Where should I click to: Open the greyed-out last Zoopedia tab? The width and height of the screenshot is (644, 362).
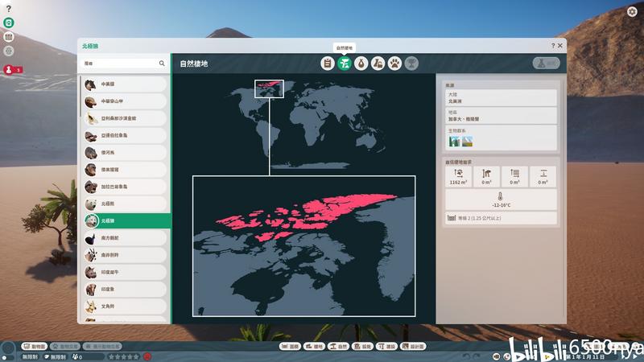point(411,64)
